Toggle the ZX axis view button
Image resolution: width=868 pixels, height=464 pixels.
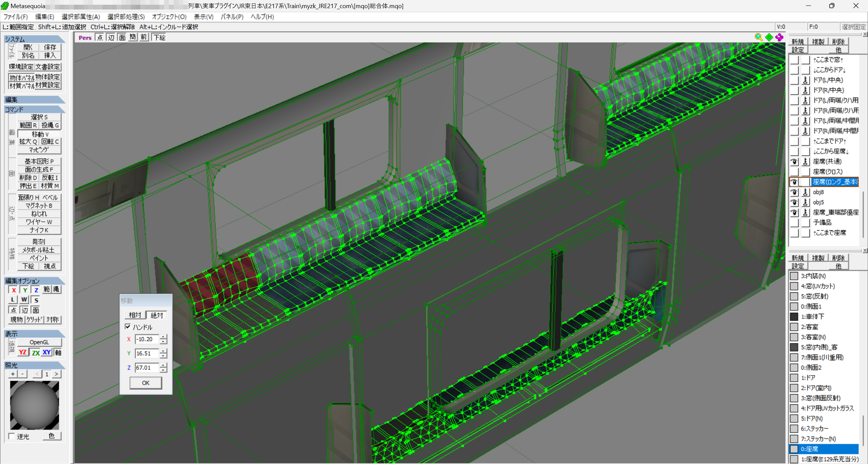[x=35, y=352]
